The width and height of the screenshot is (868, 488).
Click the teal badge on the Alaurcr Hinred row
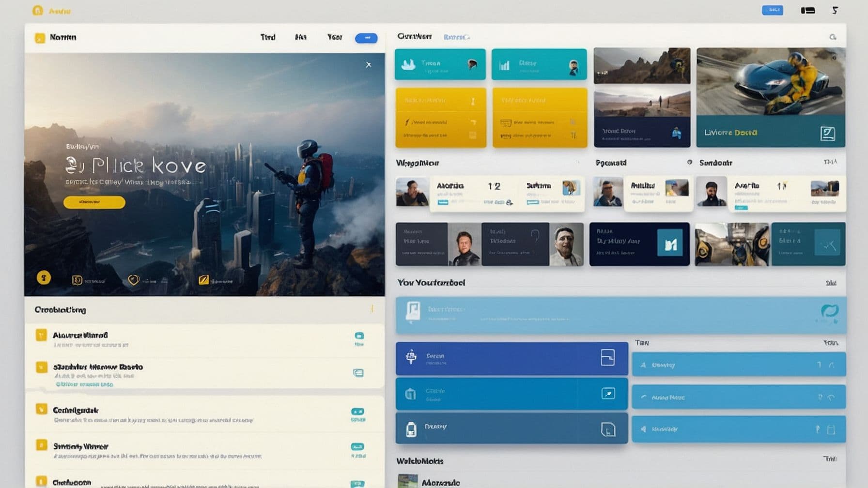pyautogui.click(x=359, y=335)
